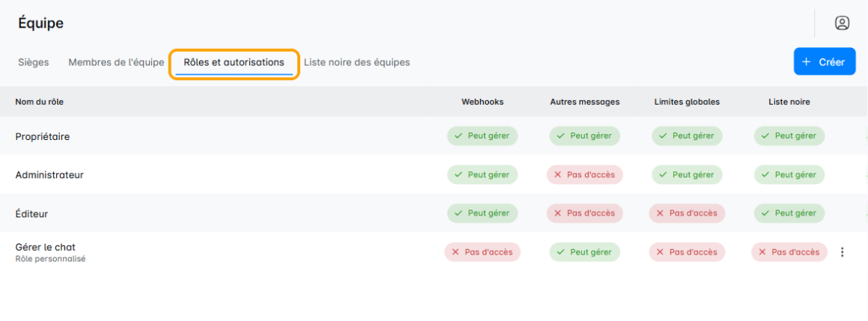Click the Limites globales column header
The image size is (868, 321).
(687, 102)
